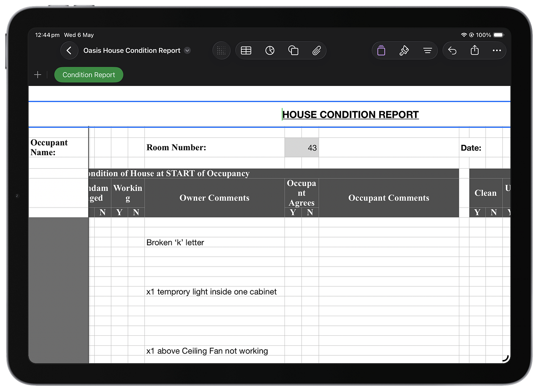Image resolution: width=539 pixels, height=392 pixels.
Task: Select the 'Room Number:' cell
Action: [214, 147]
